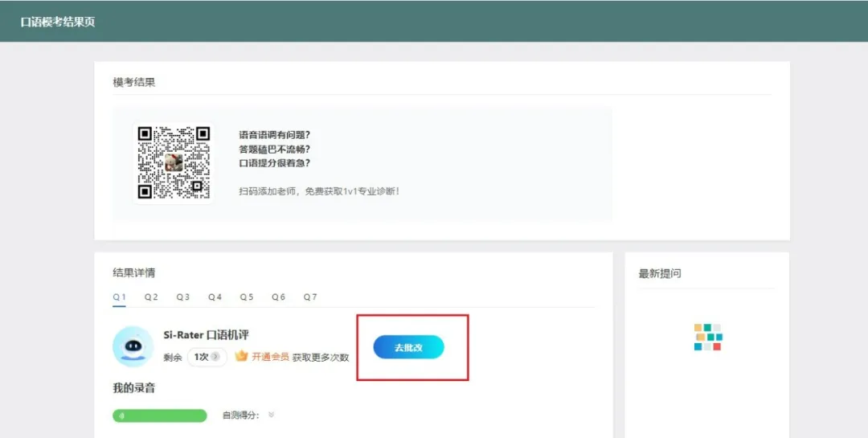This screenshot has width=868, height=438.
Task: Click the 1次 remaining count pill
Action: click(x=207, y=357)
